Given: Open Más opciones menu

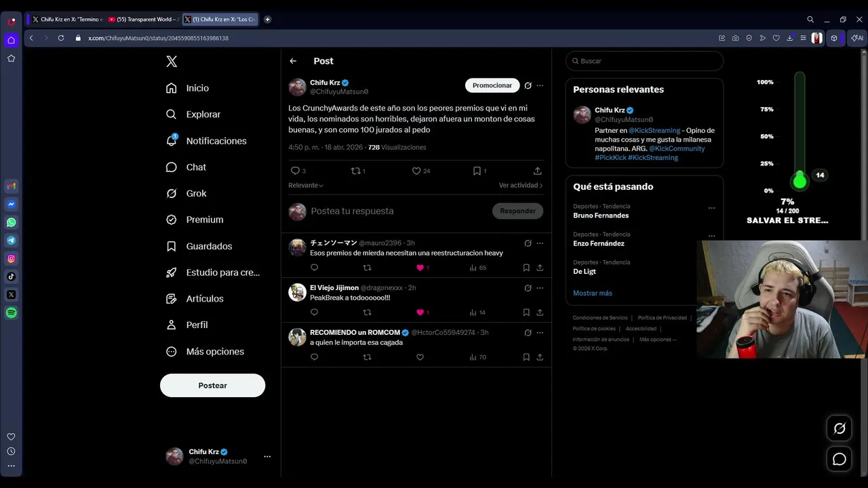Looking at the screenshot, I should tap(205, 351).
